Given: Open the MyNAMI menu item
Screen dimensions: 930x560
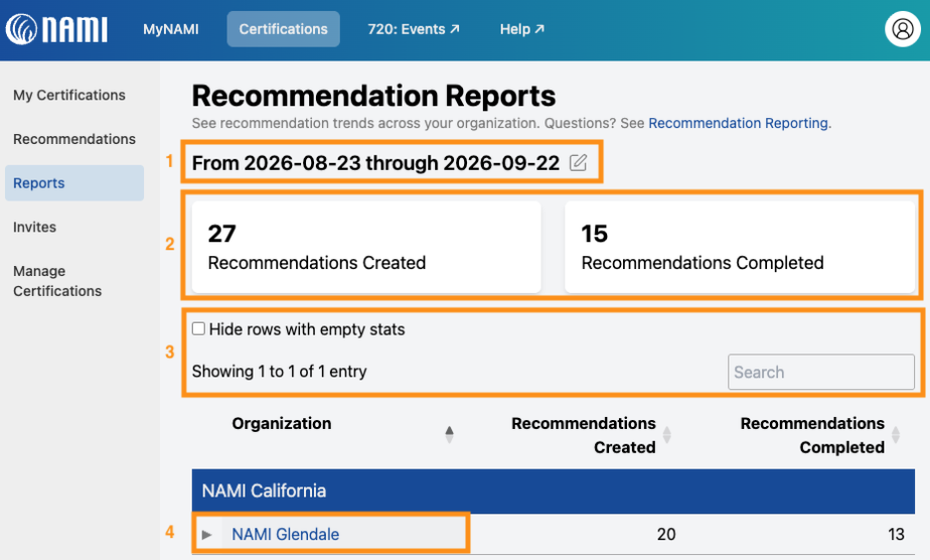Looking at the screenshot, I should pyautogui.click(x=171, y=29).
